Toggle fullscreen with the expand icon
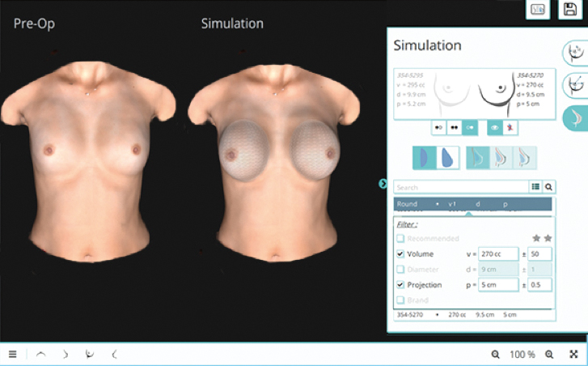 click(573, 354)
